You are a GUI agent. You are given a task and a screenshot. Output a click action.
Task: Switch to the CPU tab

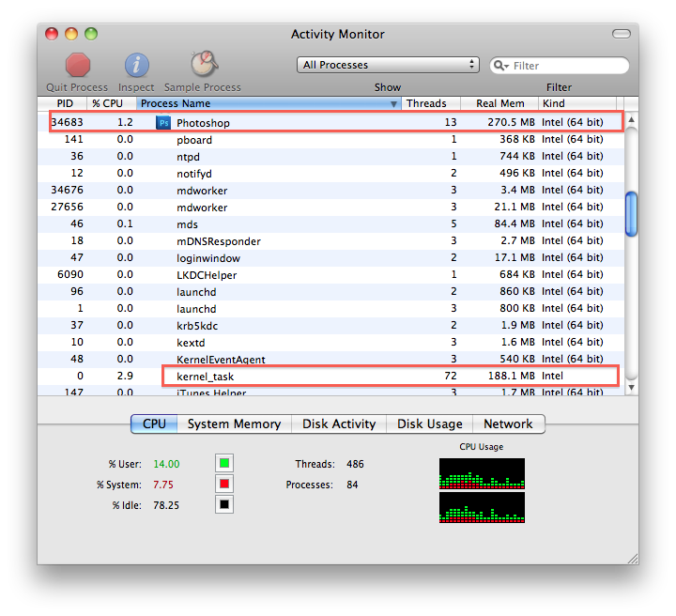click(154, 423)
